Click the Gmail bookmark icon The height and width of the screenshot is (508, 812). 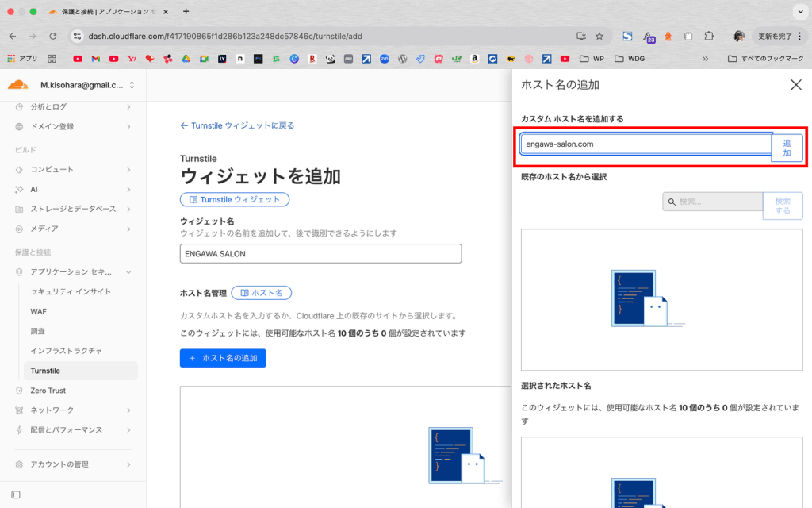[96, 59]
